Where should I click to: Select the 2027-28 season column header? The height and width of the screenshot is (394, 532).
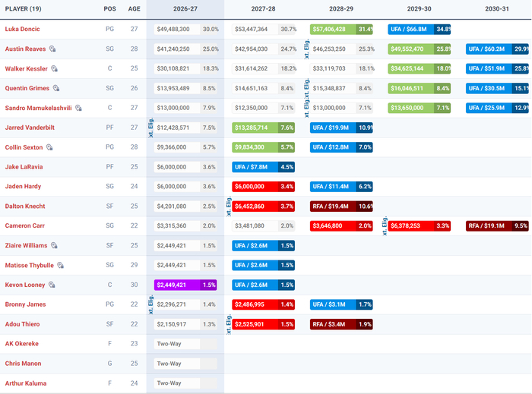click(x=263, y=9)
